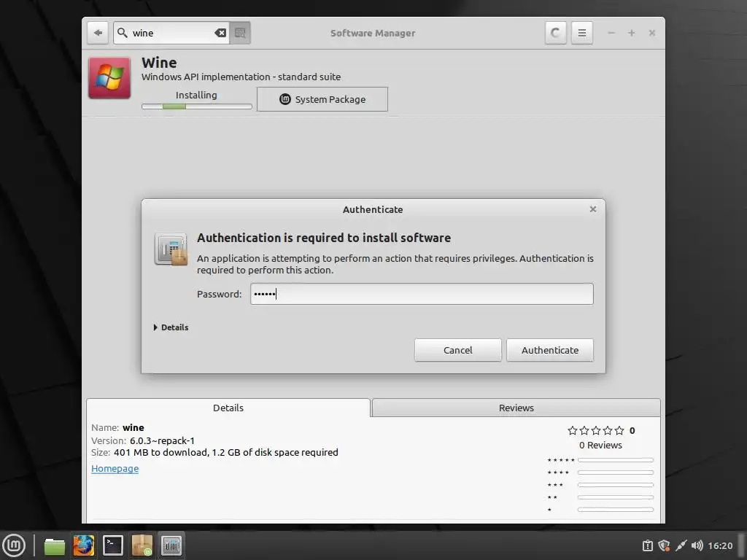Click the Wine application logo
747x560 pixels.
109,78
